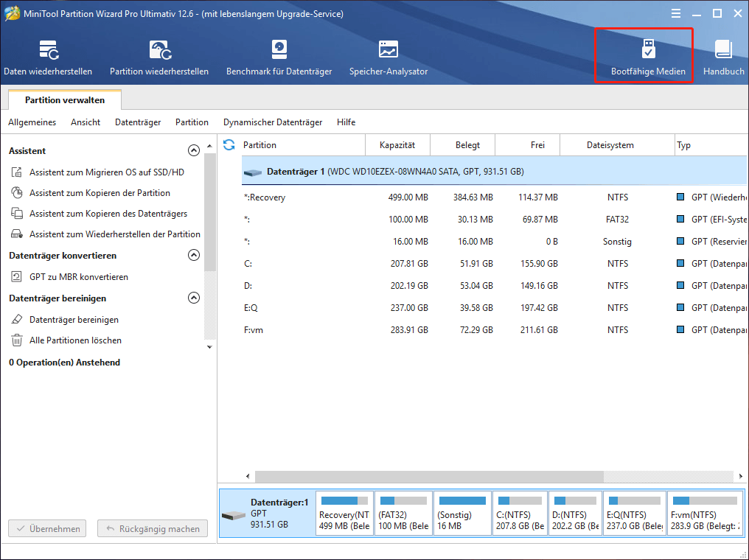Select the D: partition row
The height and width of the screenshot is (560, 749).
(495, 285)
